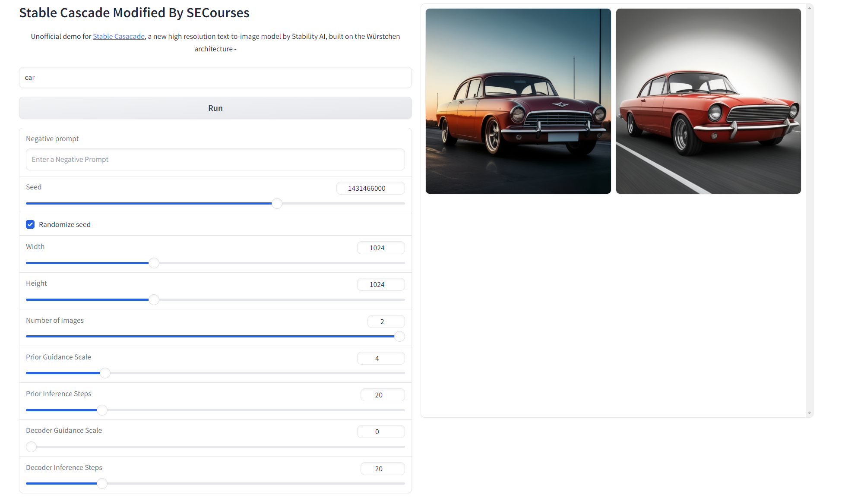Screen dimensions: 842x504
Task: Click the Number of Images slider handle
Action: click(399, 336)
